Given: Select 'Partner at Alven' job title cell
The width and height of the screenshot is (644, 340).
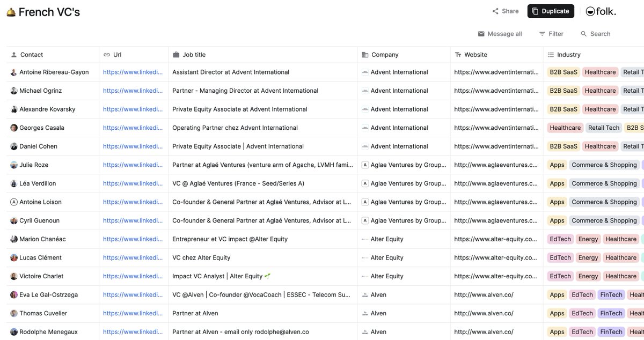Looking at the screenshot, I should (x=263, y=313).
